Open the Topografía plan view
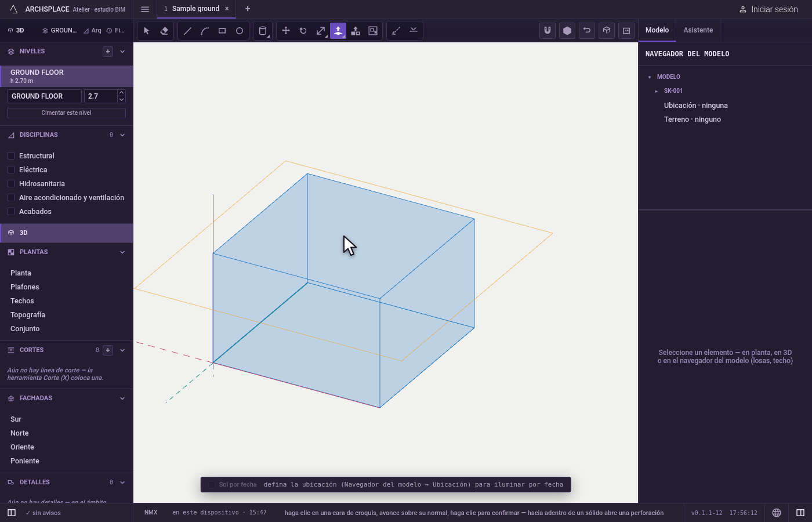This screenshot has width=812, height=522. point(28,315)
